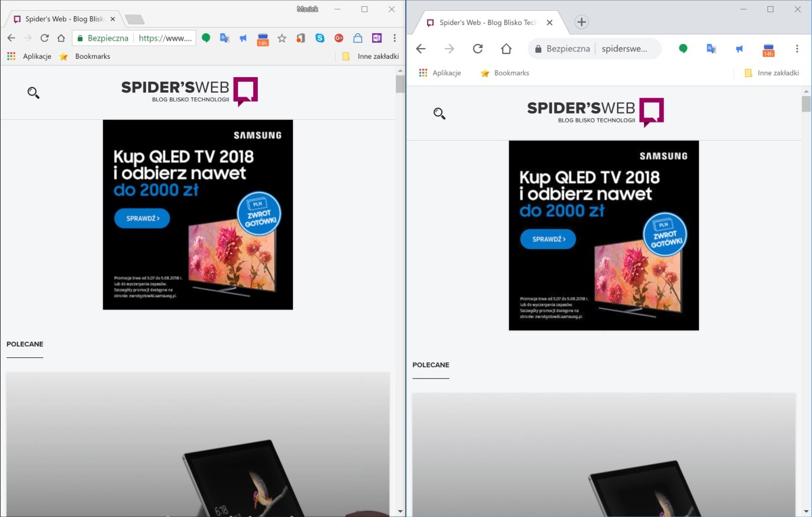The image size is (812, 517).
Task: Open a new tab in the right window
Action: click(581, 22)
